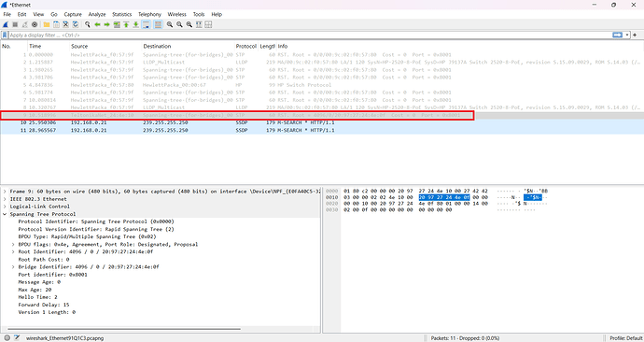
Task: Click Profile: Default in status bar
Action: click(x=625, y=338)
